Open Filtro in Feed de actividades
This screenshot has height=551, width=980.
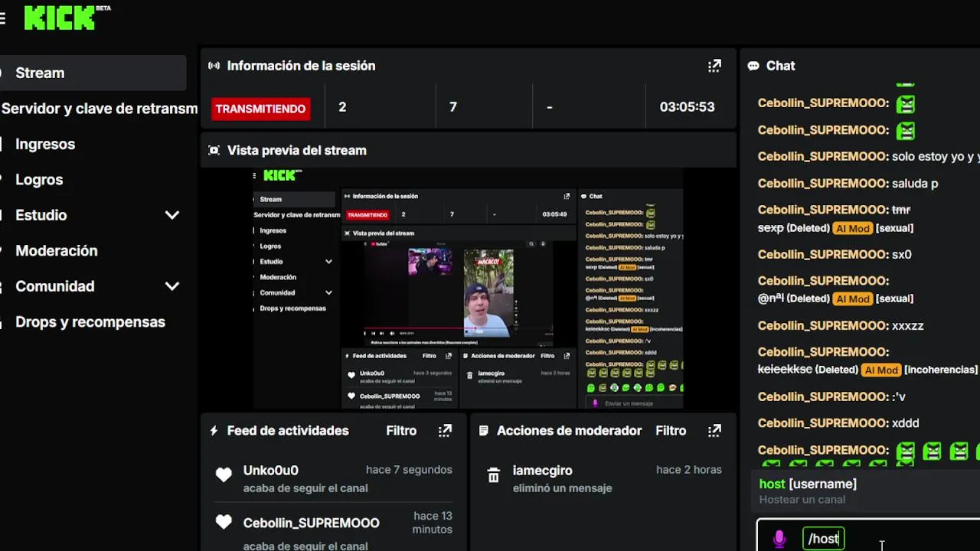click(x=401, y=431)
